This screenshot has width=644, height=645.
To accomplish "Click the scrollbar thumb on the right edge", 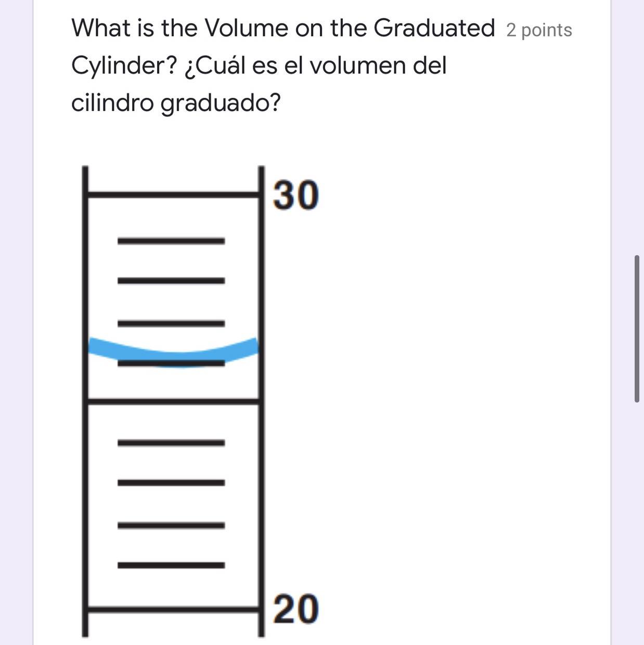I will (x=637, y=329).
